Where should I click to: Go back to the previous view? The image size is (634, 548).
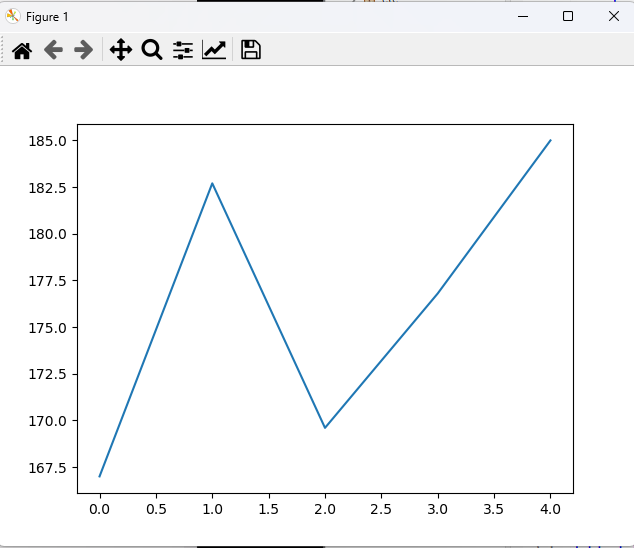click(x=53, y=50)
